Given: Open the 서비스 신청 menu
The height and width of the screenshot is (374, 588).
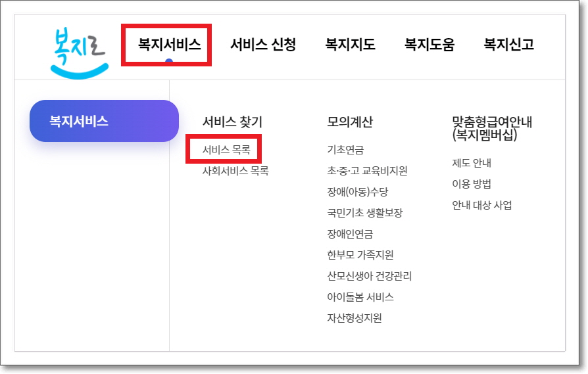Looking at the screenshot, I should (x=263, y=45).
